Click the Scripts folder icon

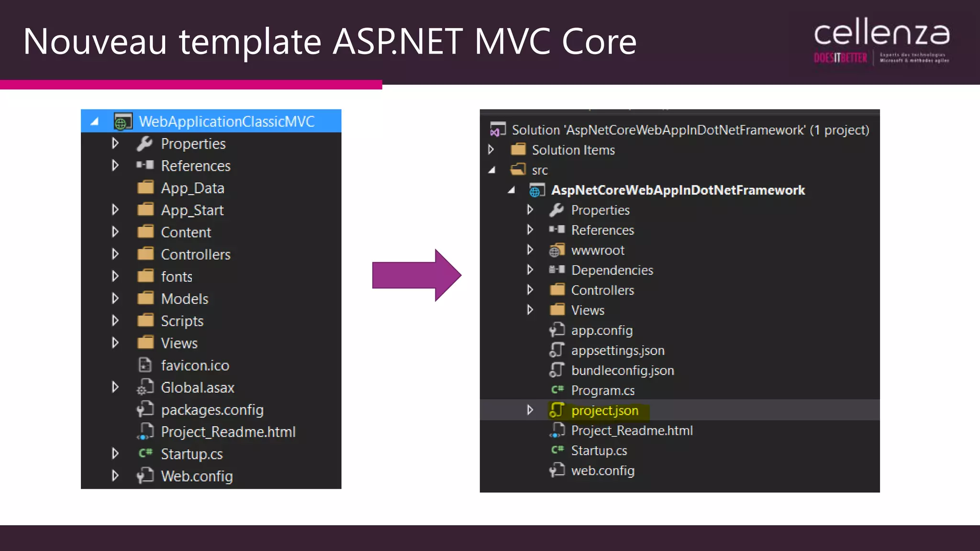click(145, 320)
